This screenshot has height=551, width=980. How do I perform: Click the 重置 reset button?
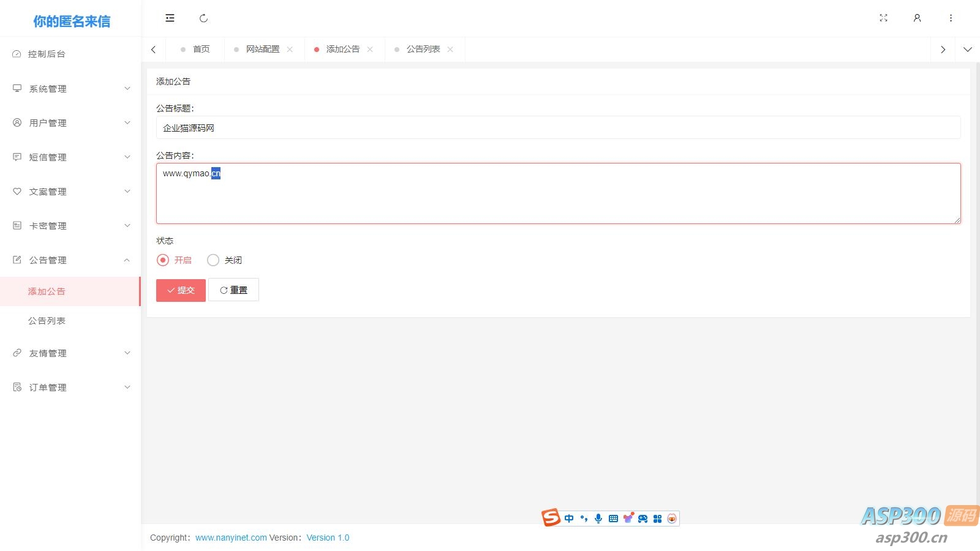pos(233,290)
